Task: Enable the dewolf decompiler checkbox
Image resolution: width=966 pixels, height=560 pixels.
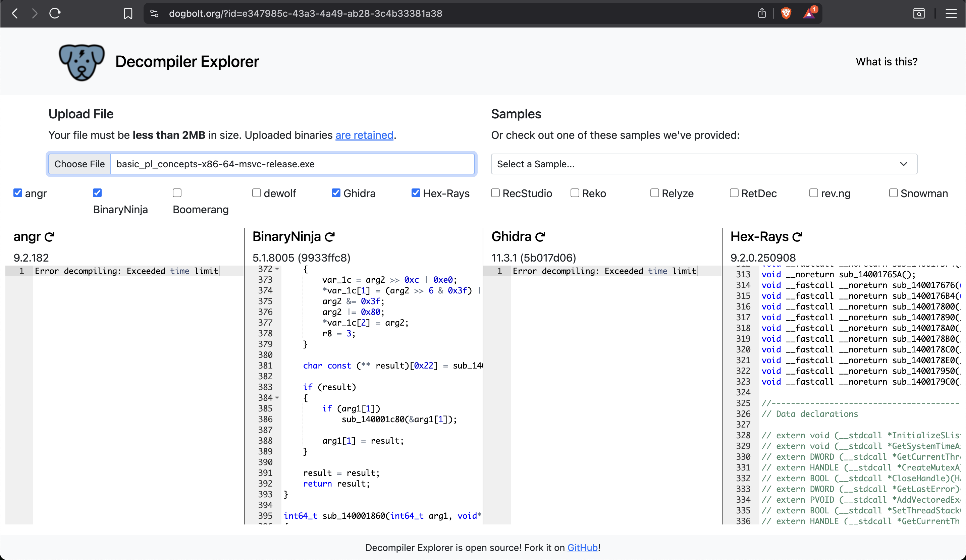Action: click(257, 193)
